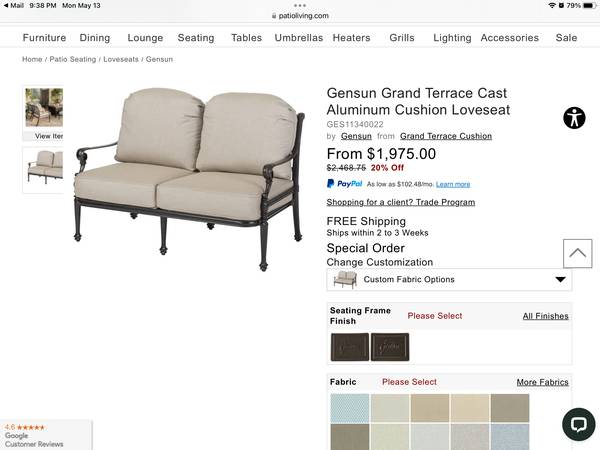
Task: Open the Sale menu
Action: click(x=566, y=38)
